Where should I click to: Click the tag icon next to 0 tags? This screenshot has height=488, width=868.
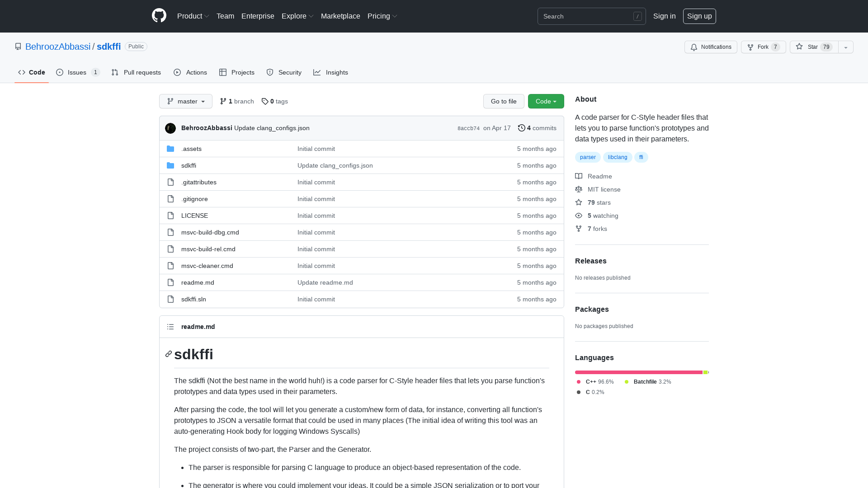click(265, 101)
